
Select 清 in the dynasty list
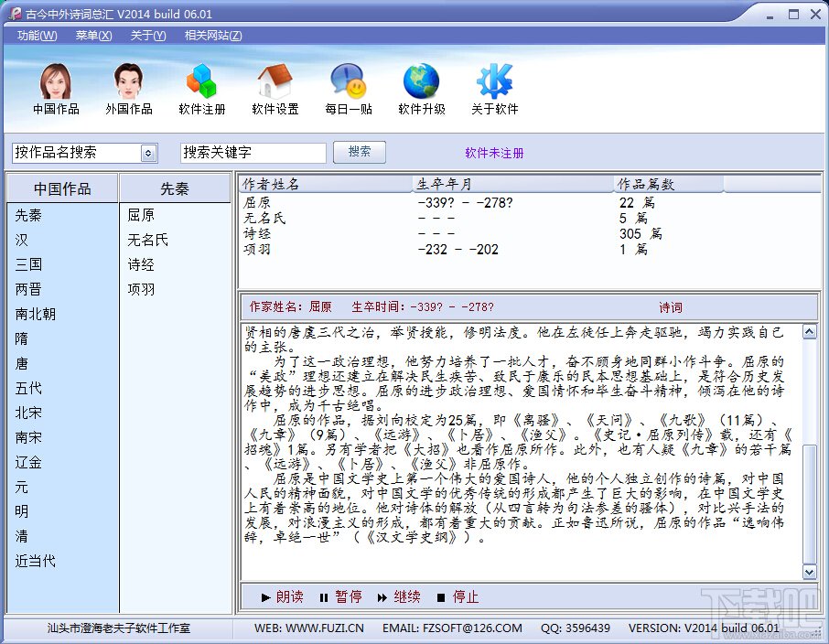click(22, 537)
